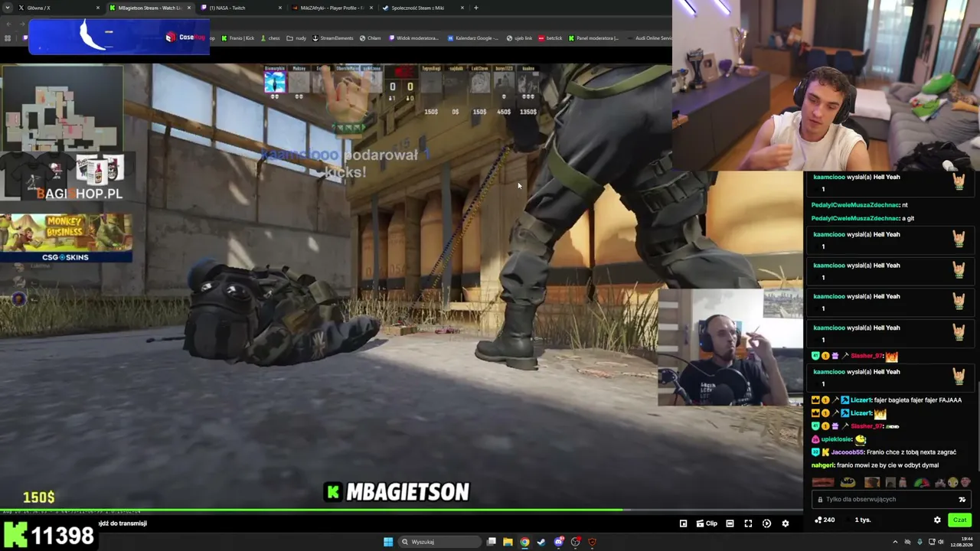Close the Główna / X tab

pos(98,8)
